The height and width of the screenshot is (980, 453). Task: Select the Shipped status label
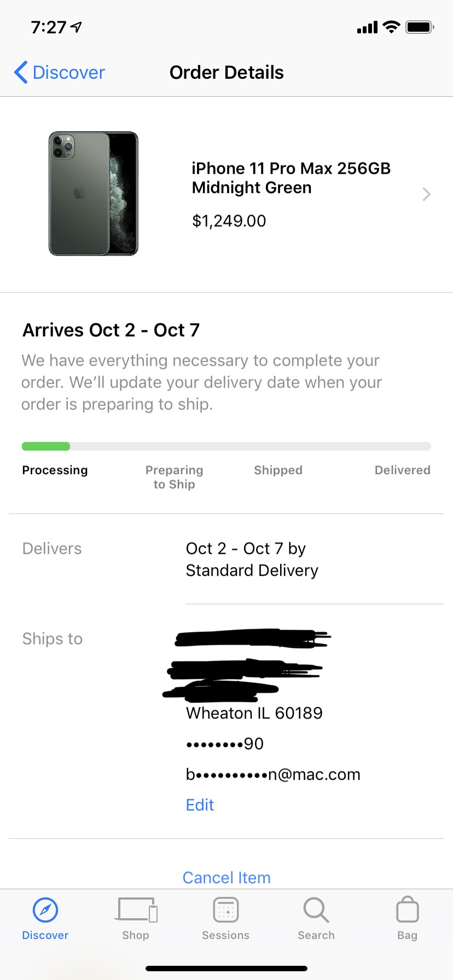278,470
